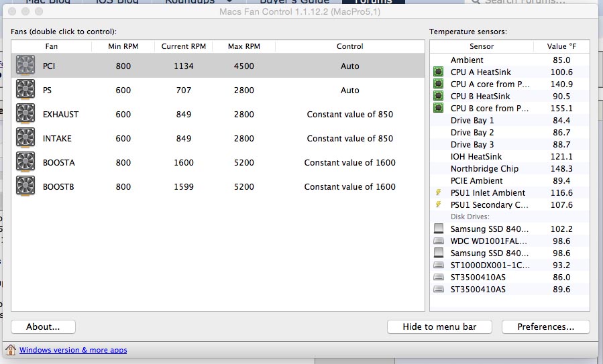The height and width of the screenshot is (364, 603).
Task: Click the EXHAUST fan icon
Action: 25,114
